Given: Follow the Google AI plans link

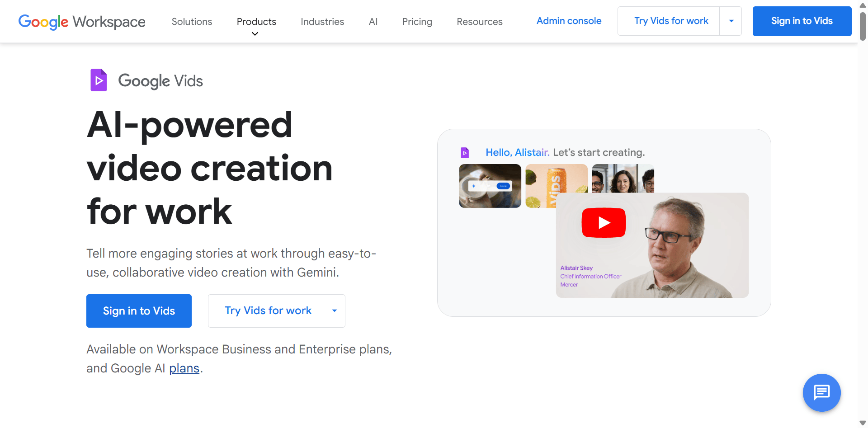Looking at the screenshot, I should pyautogui.click(x=184, y=368).
